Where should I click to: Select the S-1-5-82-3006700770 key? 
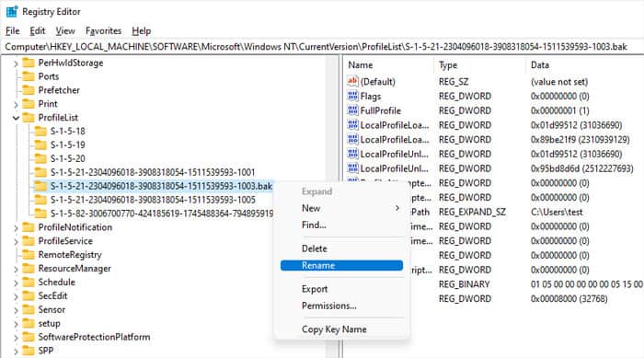point(162,214)
